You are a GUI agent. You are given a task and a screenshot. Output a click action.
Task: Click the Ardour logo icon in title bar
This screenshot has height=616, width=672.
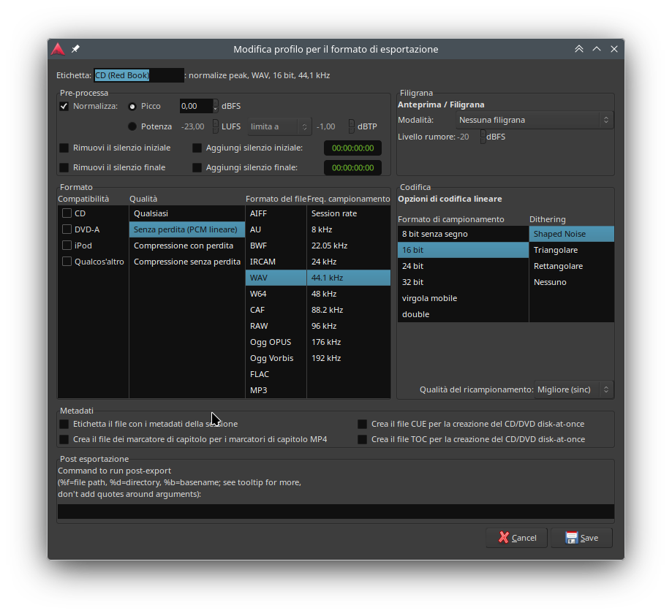click(x=58, y=49)
